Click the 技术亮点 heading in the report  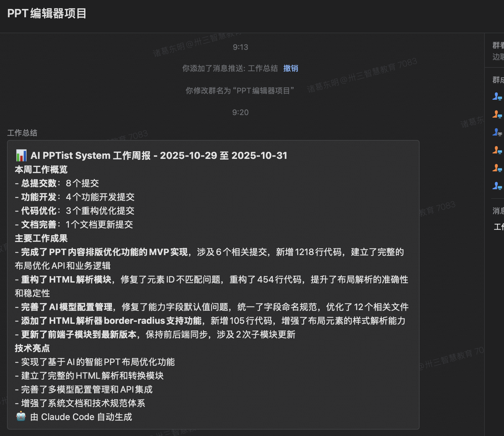[32, 348]
